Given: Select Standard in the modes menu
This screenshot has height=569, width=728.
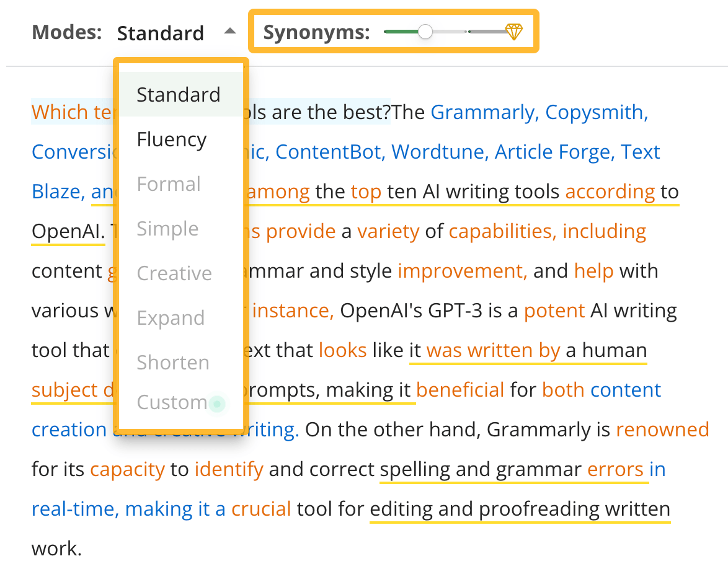Looking at the screenshot, I should point(181,95).
